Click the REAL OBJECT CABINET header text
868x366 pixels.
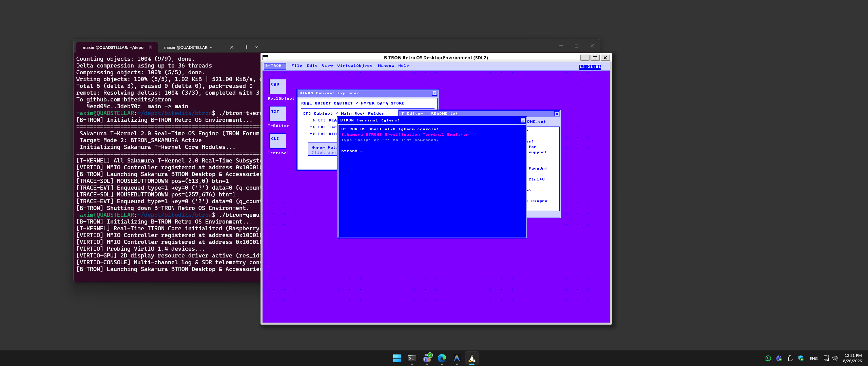pos(353,103)
